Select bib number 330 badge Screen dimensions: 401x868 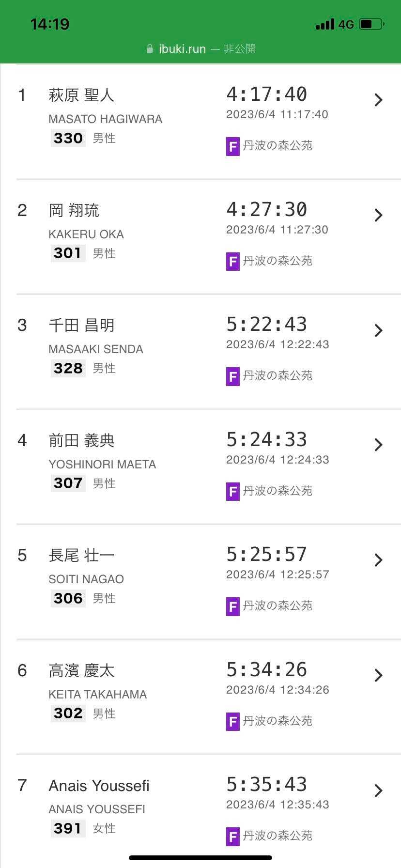(68, 139)
